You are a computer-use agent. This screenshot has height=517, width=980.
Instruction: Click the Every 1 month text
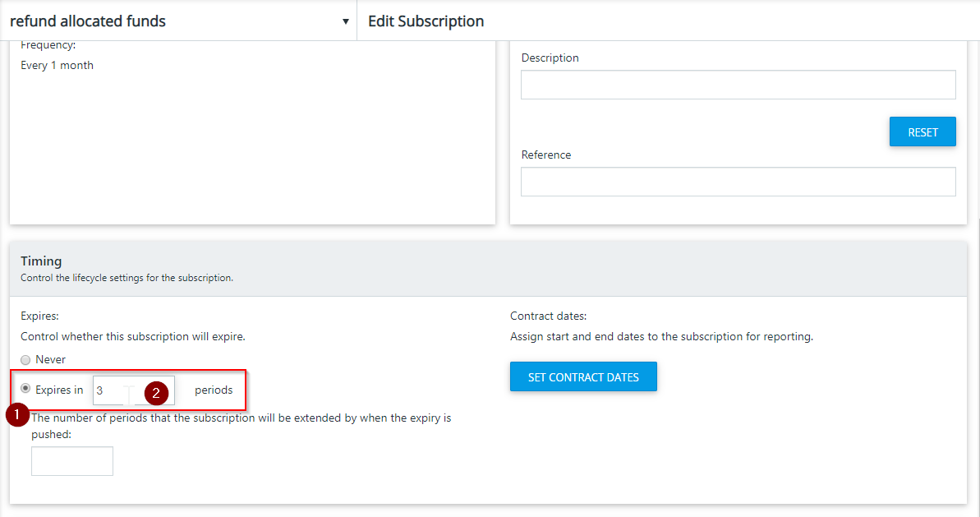pyautogui.click(x=57, y=65)
